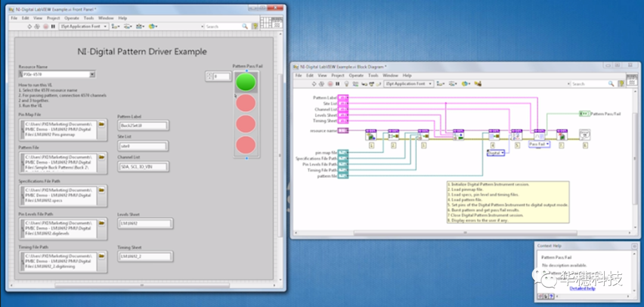This screenshot has width=644, height=307.
Task: Toggle Highlight Execution lightbulb
Action: pyautogui.click(x=346, y=83)
